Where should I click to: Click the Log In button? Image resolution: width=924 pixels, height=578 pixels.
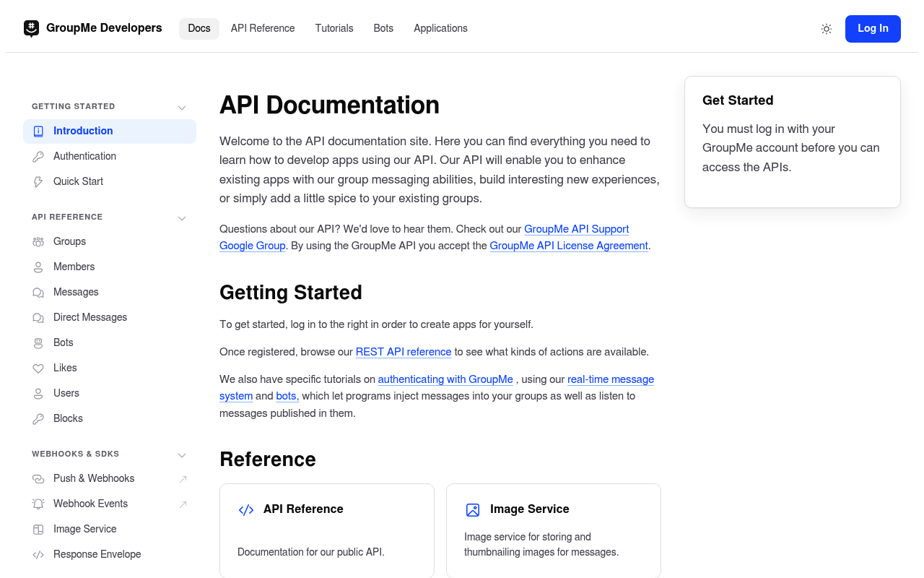pos(873,29)
